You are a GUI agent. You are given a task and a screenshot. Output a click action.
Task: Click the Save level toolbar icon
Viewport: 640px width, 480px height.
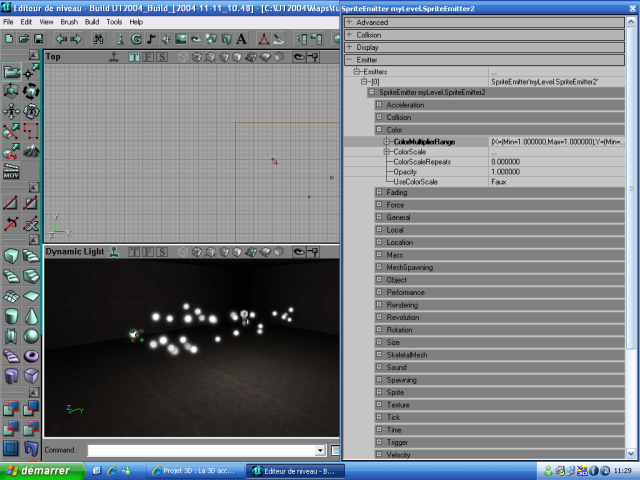(x=37, y=39)
